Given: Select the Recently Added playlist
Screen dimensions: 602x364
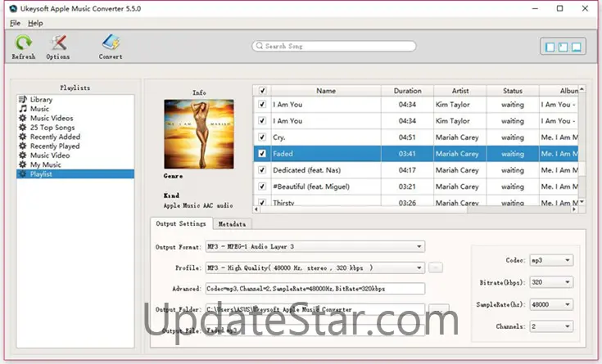Looking at the screenshot, I should click(56, 137).
